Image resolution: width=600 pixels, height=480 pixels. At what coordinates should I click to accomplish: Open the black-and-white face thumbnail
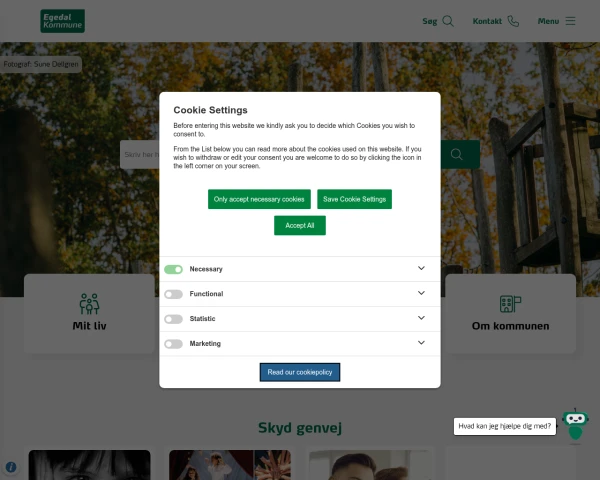pyautogui.click(x=90, y=465)
